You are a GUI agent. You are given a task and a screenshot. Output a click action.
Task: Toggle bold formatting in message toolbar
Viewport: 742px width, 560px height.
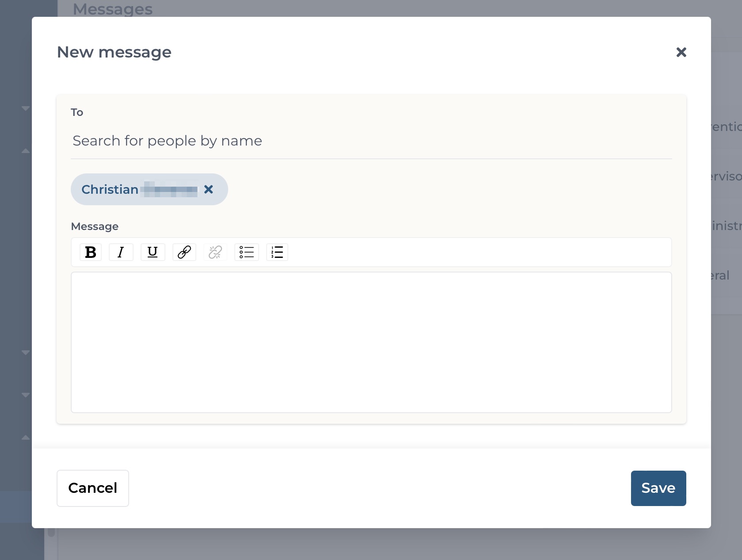[91, 252]
